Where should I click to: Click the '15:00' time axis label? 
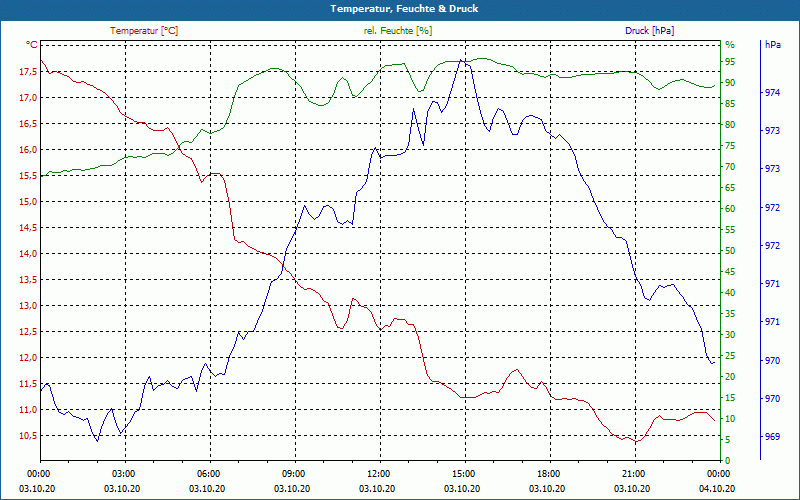click(x=463, y=474)
